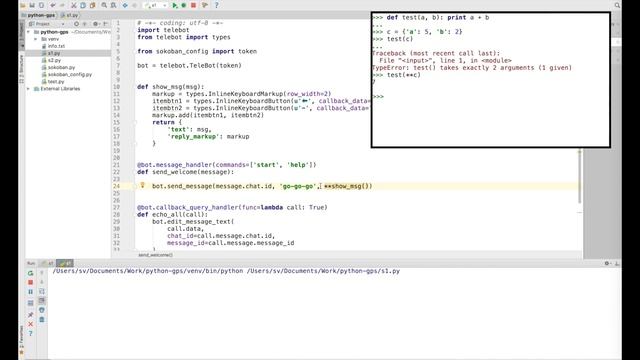Click the editor vertical scrollbar
Screen dimensions: 640x360
tap(580, 176)
